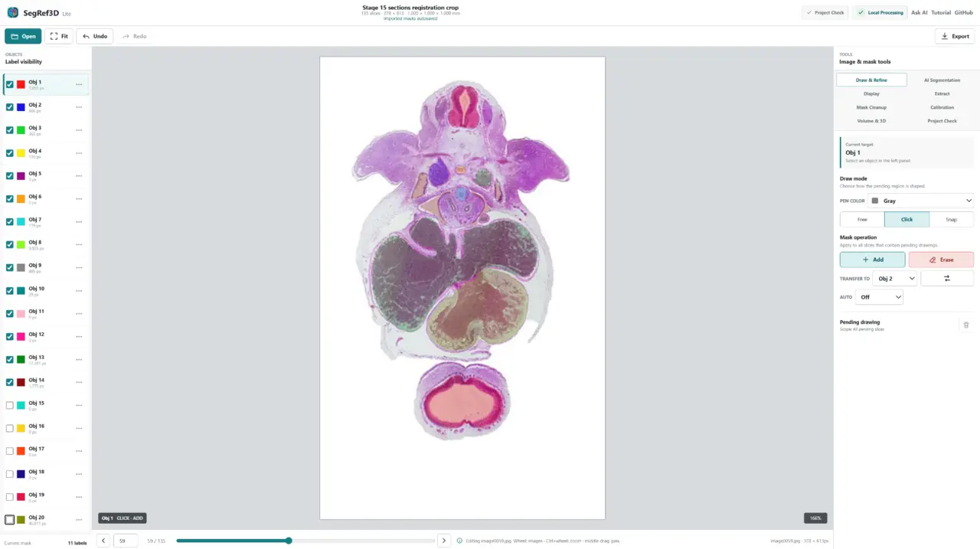The width and height of the screenshot is (980, 549).
Task: Open more options for Obj 9
Action: 79,268
